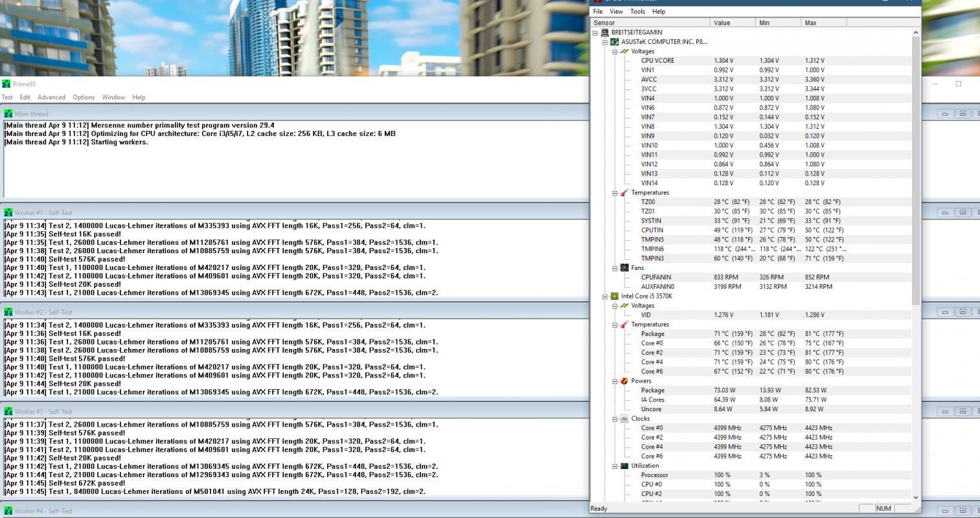This screenshot has height=518, width=980.
Task: Collapse the Utilization group
Action: tap(615, 466)
